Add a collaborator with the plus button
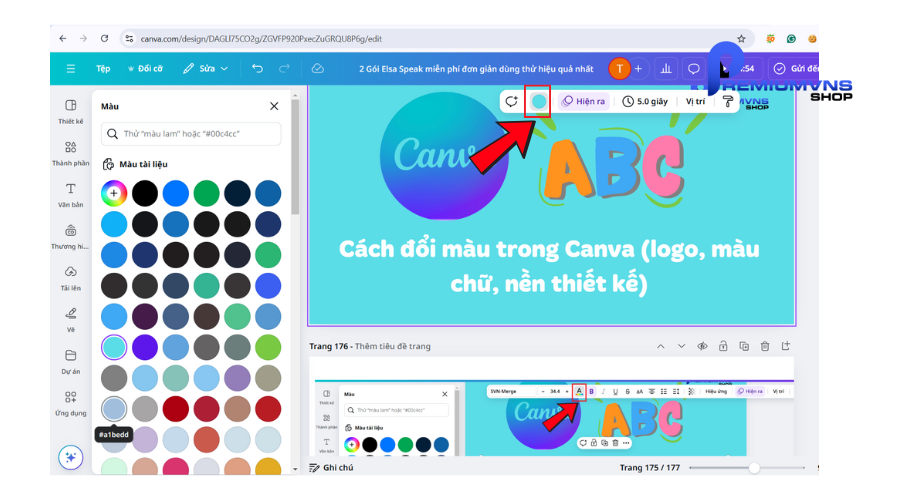 coord(638,68)
